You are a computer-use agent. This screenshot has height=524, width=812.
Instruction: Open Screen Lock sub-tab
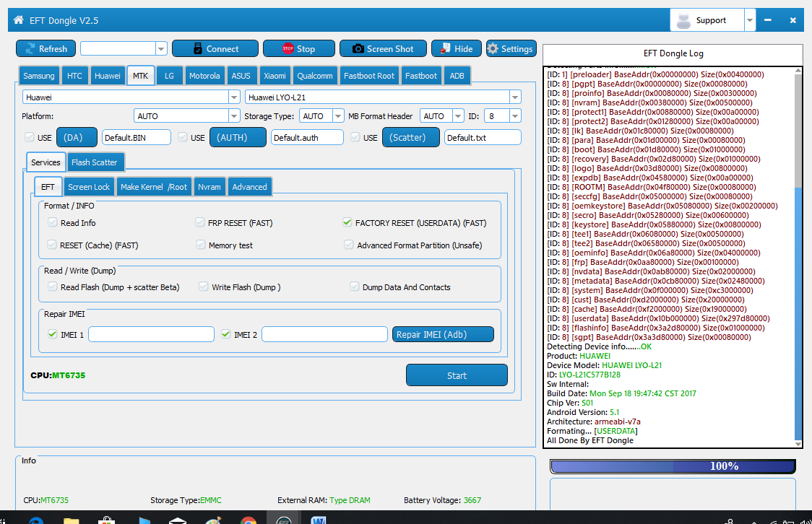coord(89,187)
